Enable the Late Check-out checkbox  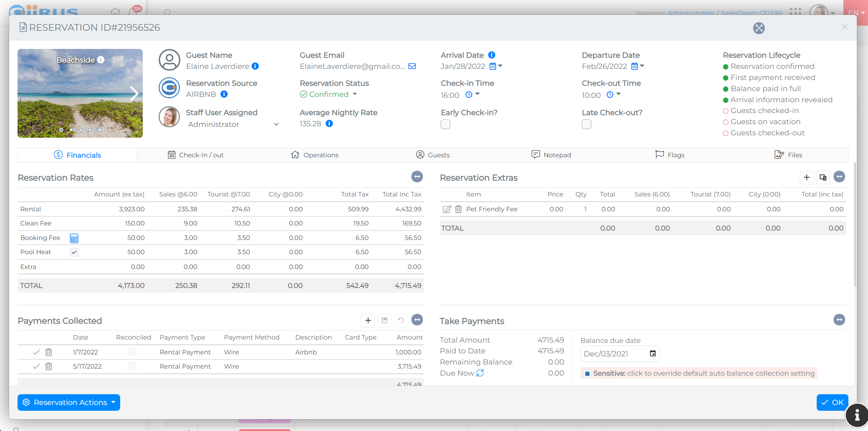tap(586, 124)
